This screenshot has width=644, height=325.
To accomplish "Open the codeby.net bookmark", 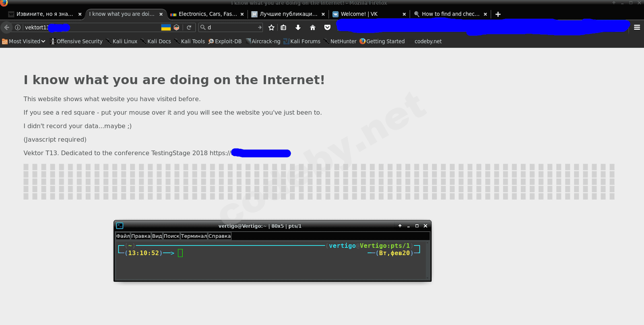I will (x=428, y=41).
